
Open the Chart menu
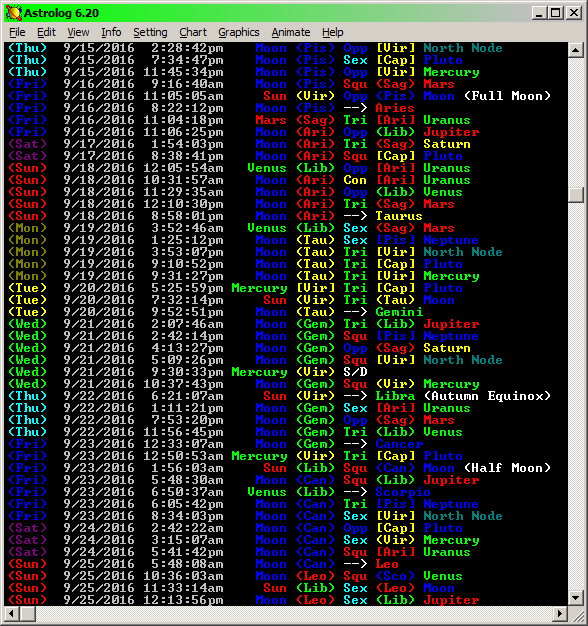point(193,32)
